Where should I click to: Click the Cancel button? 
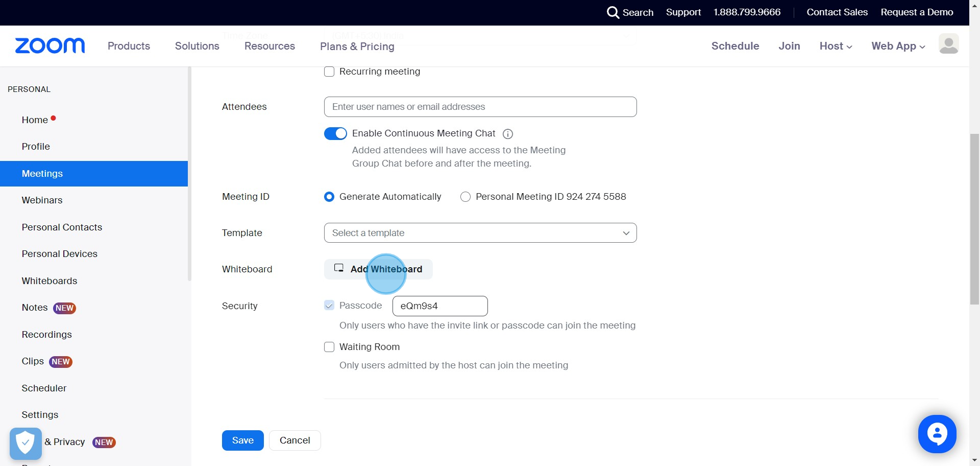(x=295, y=440)
